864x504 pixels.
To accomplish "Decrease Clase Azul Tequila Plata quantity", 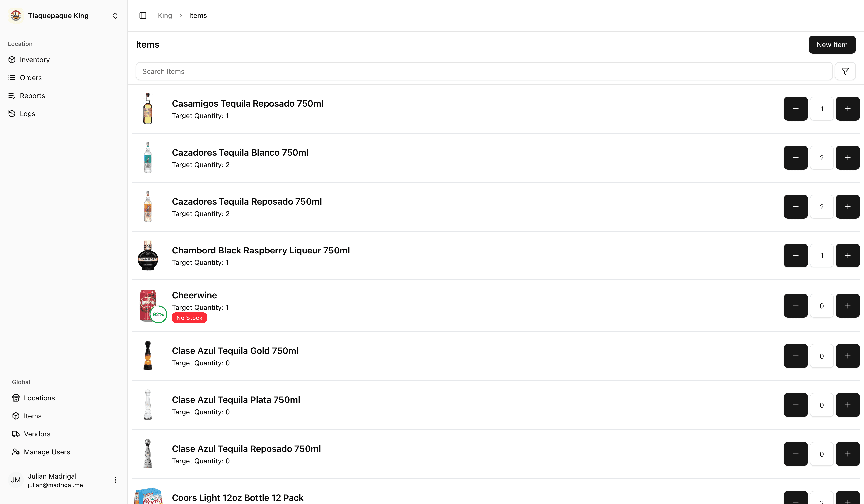I will [x=796, y=405].
